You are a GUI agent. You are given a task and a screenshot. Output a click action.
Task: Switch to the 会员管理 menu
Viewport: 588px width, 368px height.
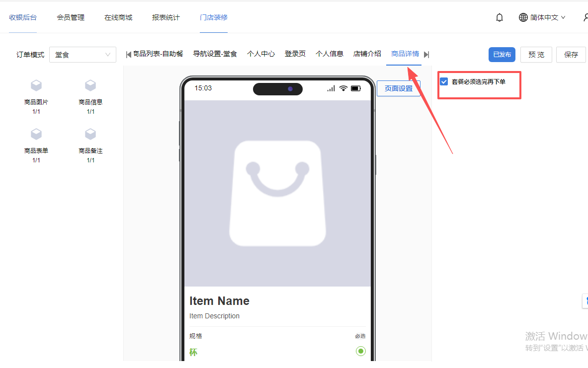tap(71, 17)
